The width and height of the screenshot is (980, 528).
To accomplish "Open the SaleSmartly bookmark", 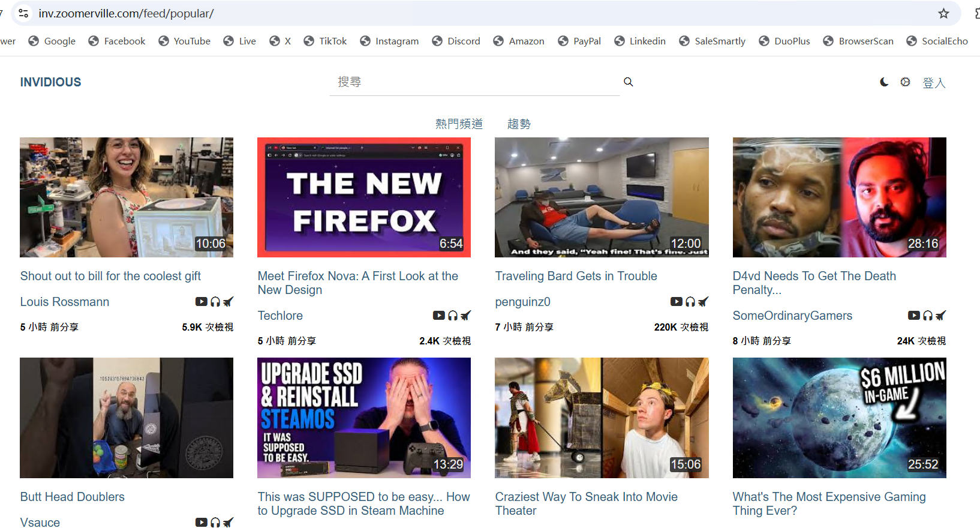I will [713, 41].
